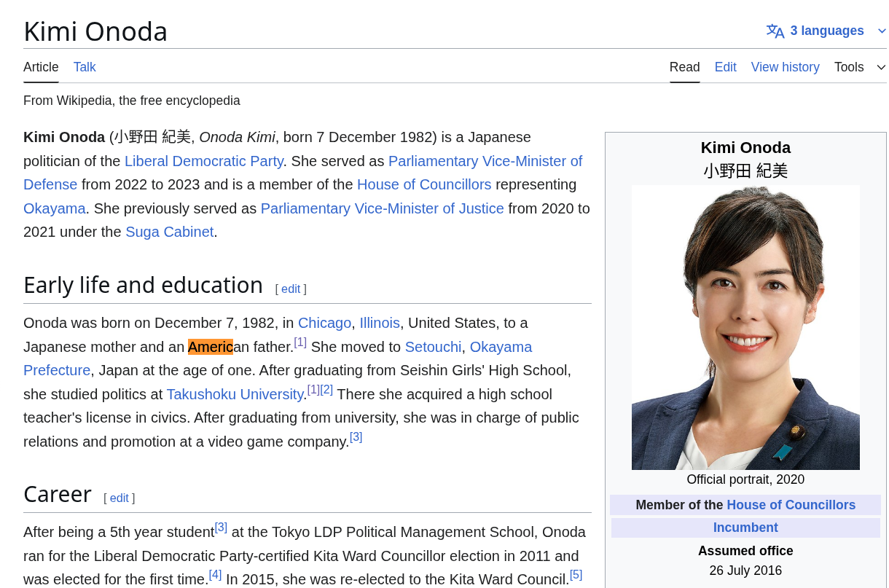Click the Early life and education heading
This screenshot has height=588, width=889.
pos(143,285)
